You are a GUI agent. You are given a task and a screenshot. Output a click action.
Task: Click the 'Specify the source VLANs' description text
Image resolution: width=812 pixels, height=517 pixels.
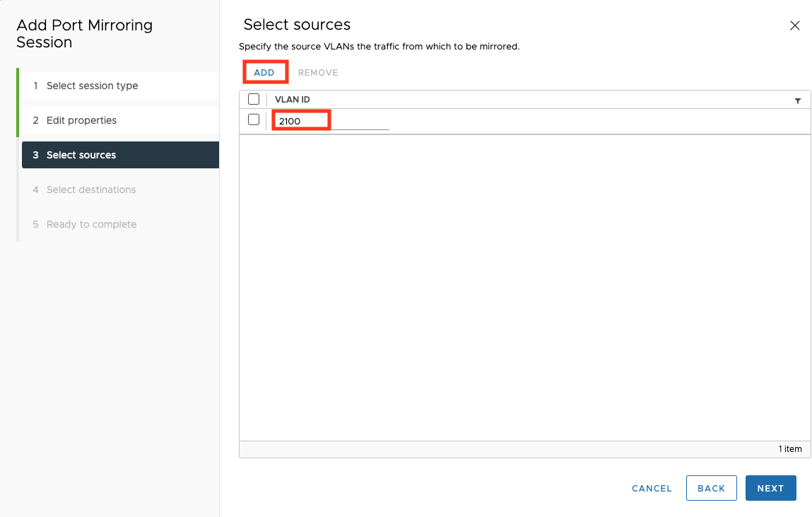pos(379,47)
